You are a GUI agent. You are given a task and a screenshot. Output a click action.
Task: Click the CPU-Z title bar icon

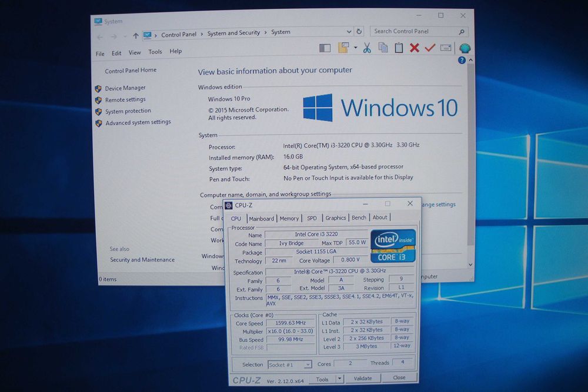[228, 205]
